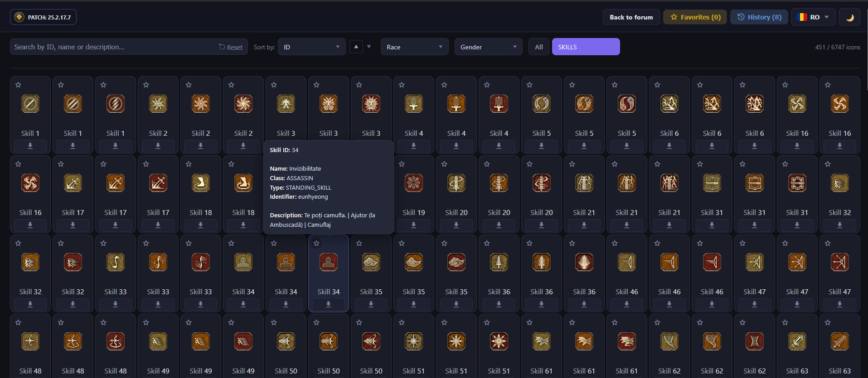868x378 pixels.
Task: Toggle favorite star on tan Skill 46 card
Action: coord(615,243)
